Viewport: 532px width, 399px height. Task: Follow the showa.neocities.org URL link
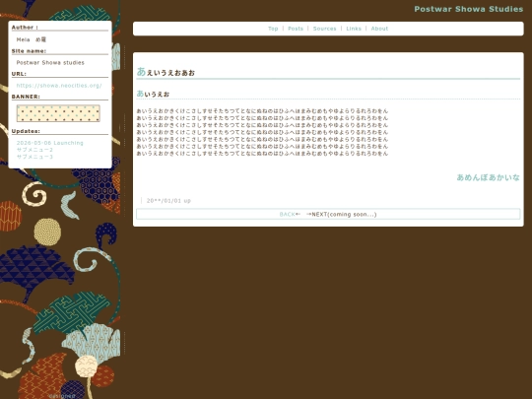tap(59, 86)
